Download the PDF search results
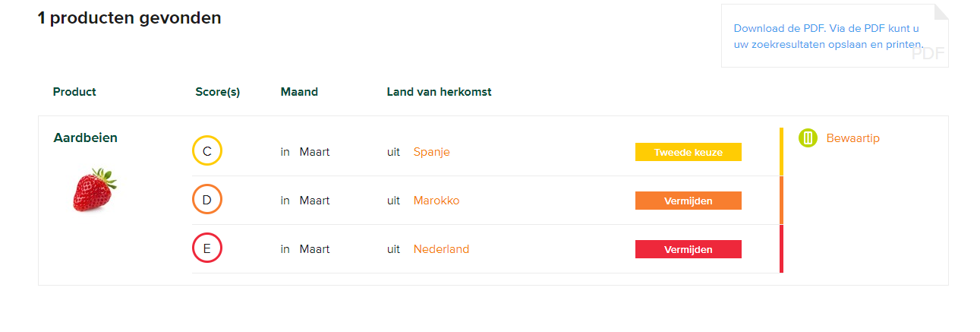980x332 pixels. (x=828, y=36)
